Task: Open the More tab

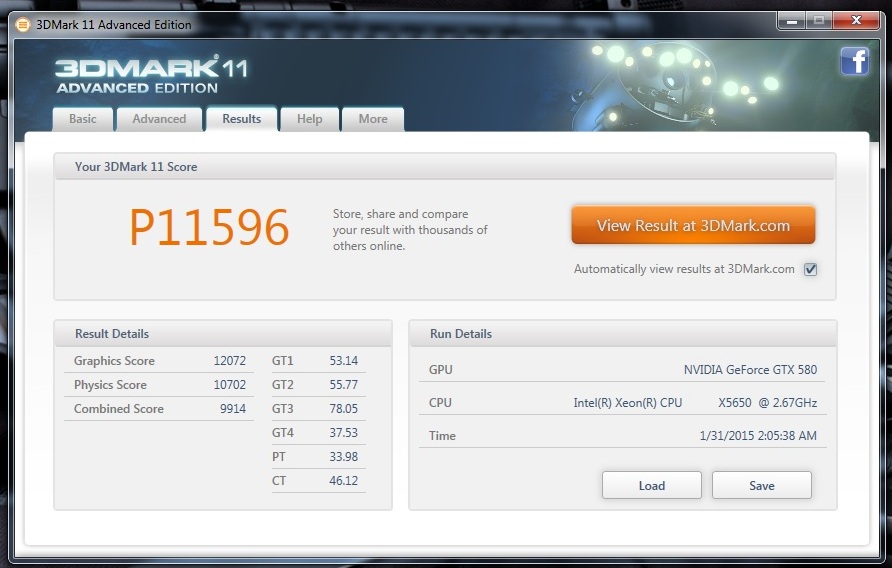Action: 373,119
